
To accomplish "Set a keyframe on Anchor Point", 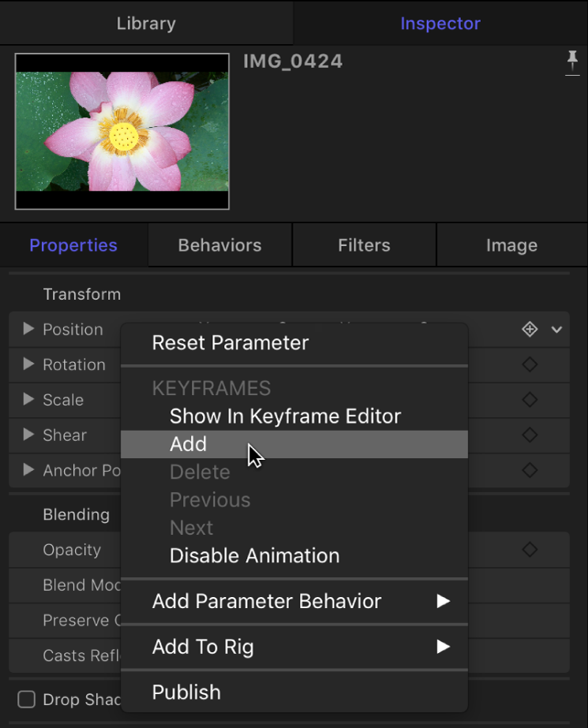I will 530,470.
